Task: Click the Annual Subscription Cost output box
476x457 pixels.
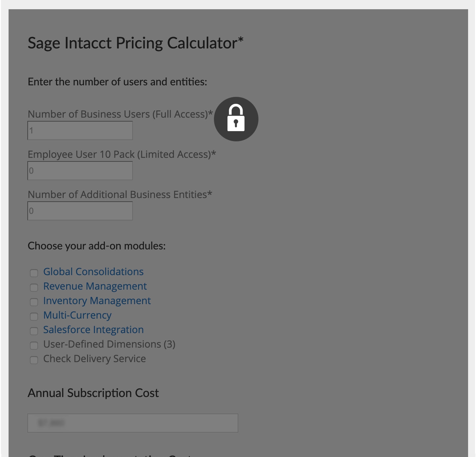Action: pyautogui.click(x=133, y=423)
